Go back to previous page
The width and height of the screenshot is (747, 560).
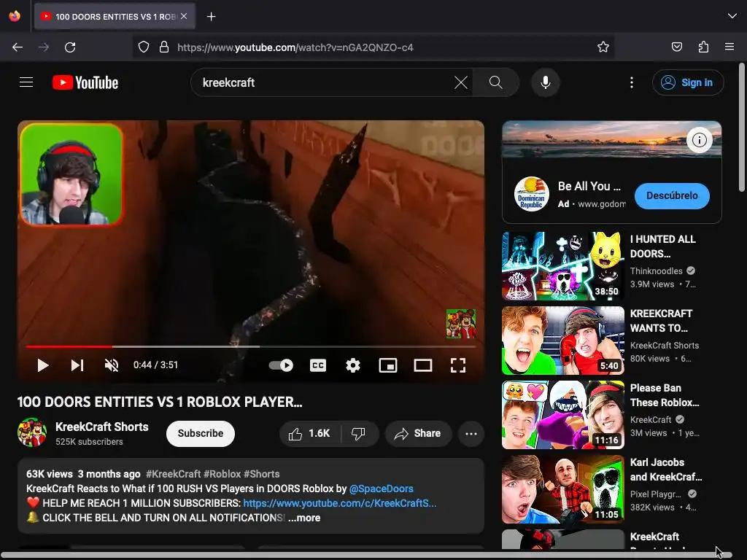18,47
